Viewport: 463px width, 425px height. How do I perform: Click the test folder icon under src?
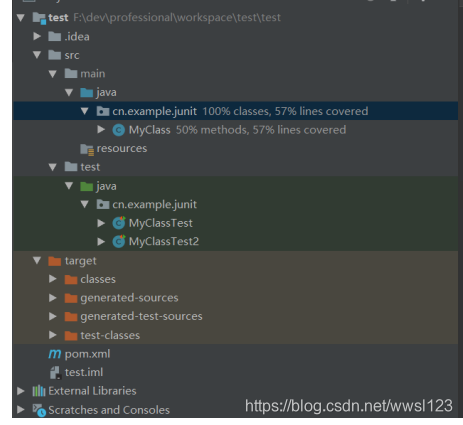click(x=71, y=167)
